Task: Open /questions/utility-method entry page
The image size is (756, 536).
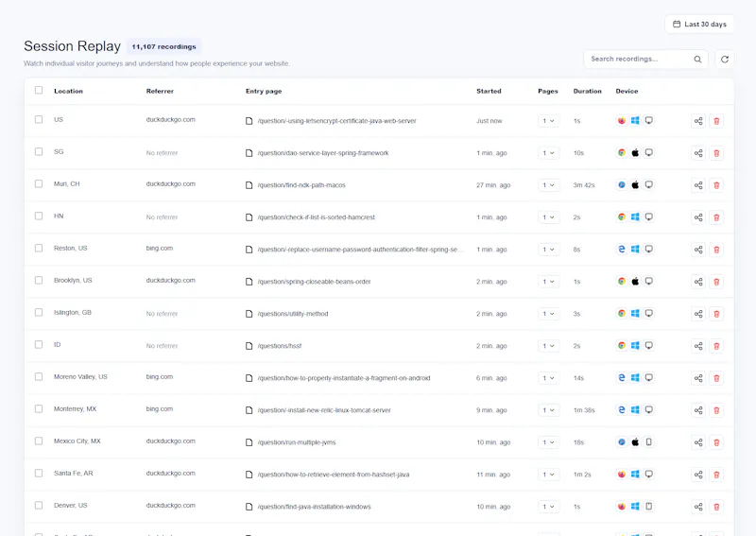Action: (293, 314)
